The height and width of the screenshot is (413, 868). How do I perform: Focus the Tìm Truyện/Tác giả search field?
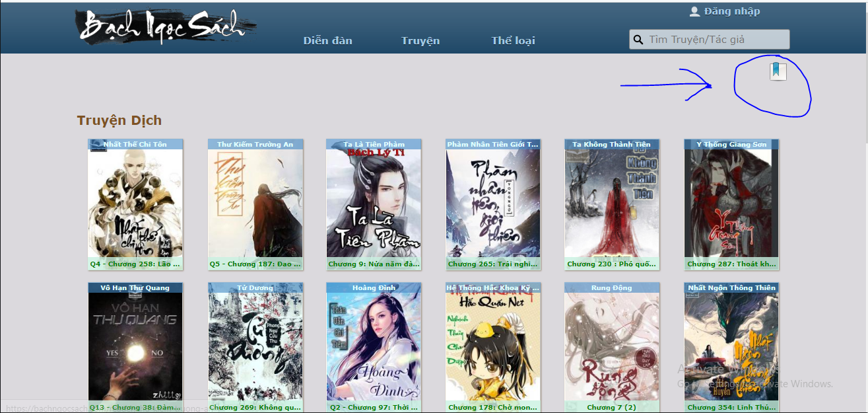tap(716, 40)
